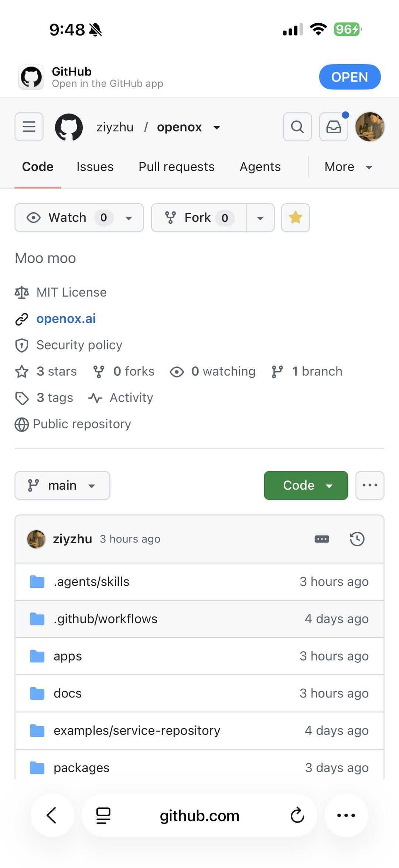
Task: Show latest commit message ellipsis icon
Action: point(322,539)
